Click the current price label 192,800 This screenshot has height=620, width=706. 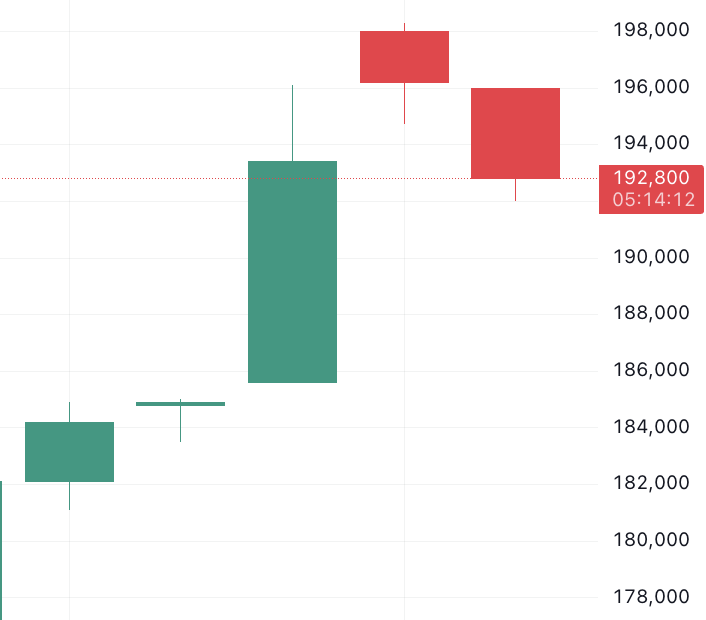[651, 178]
